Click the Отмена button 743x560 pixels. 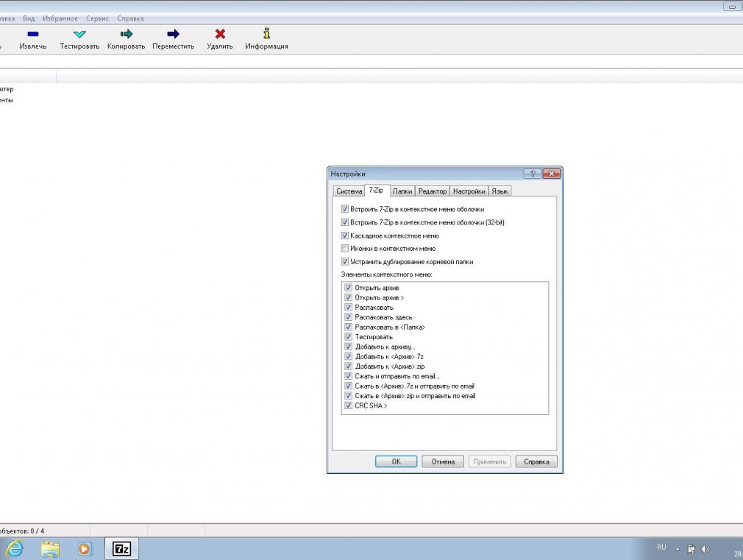[443, 462]
